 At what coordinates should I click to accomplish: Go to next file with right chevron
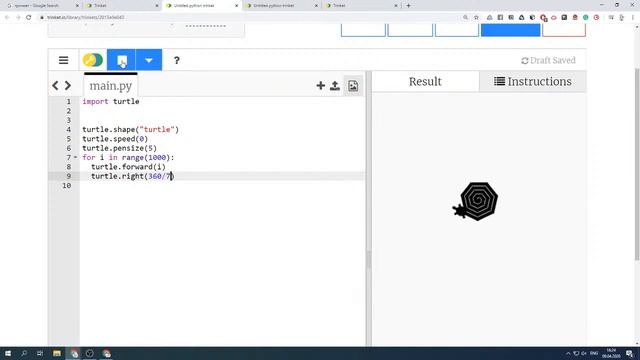click(68, 86)
